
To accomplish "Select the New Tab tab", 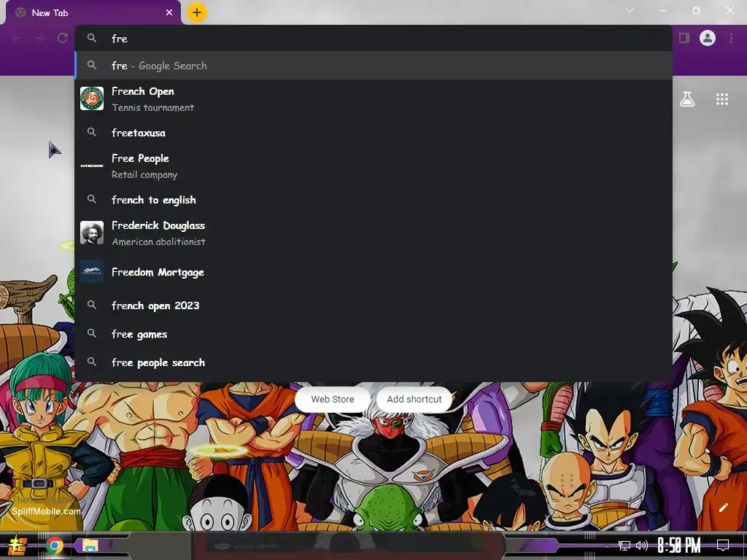I will pyautogui.click(x=93, y=13).
